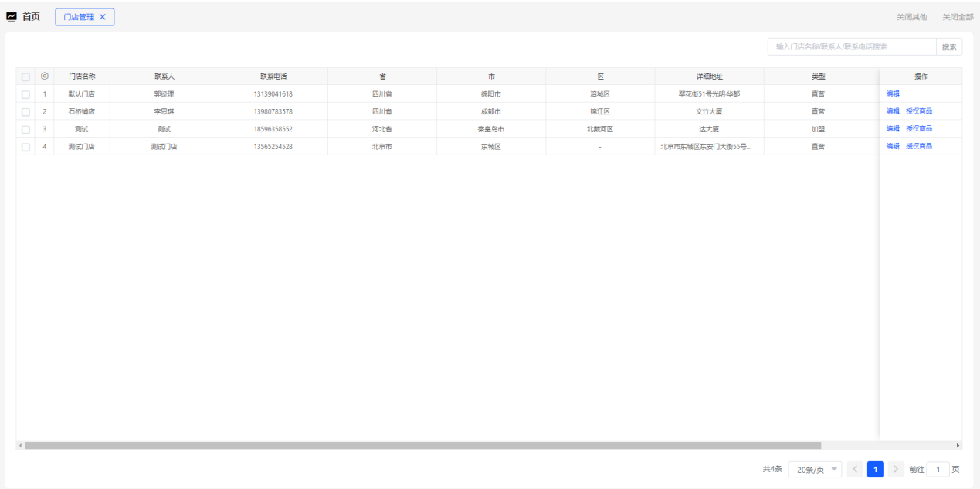Click the 搜索 search button

948,47
